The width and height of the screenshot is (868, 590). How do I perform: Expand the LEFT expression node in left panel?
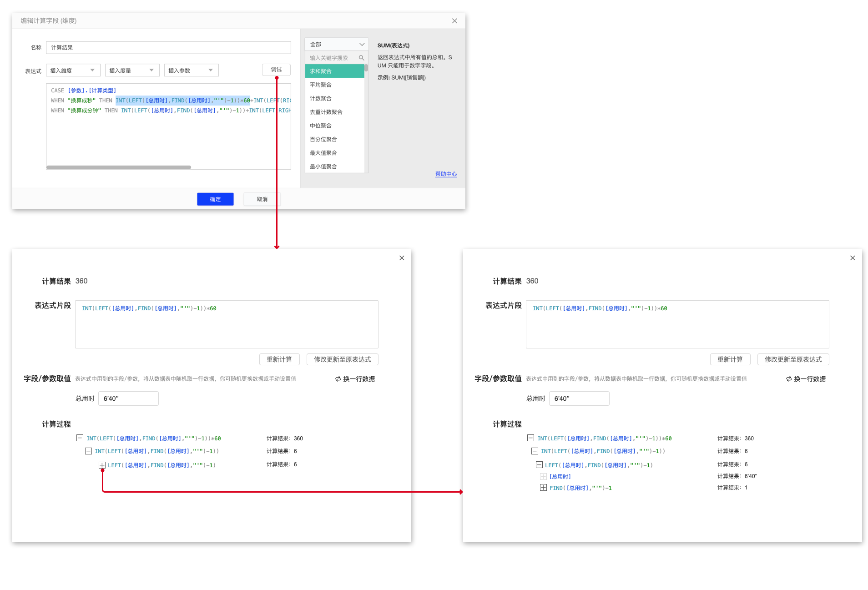(x=102, y=465)
